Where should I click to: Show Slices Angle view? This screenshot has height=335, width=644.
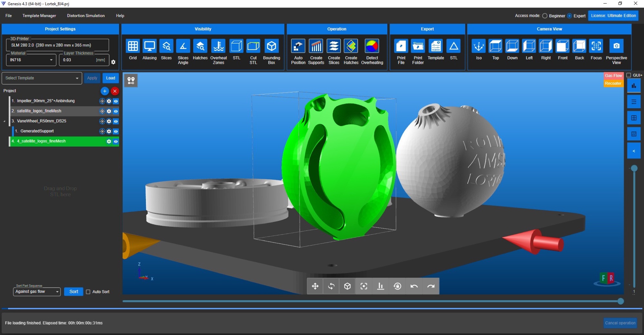point(183,46)
